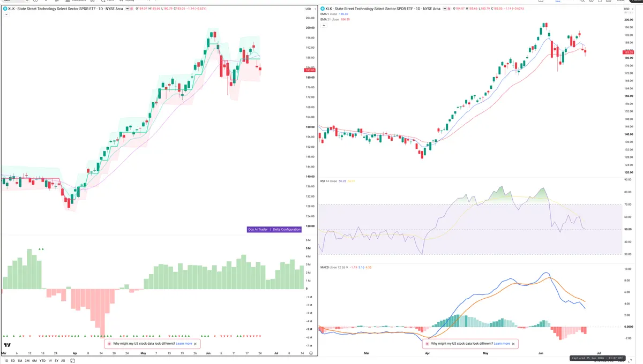The height and width of the screenshot is (364, 643).
Task: Select the 1Y time range
Action: click(50, 361)
